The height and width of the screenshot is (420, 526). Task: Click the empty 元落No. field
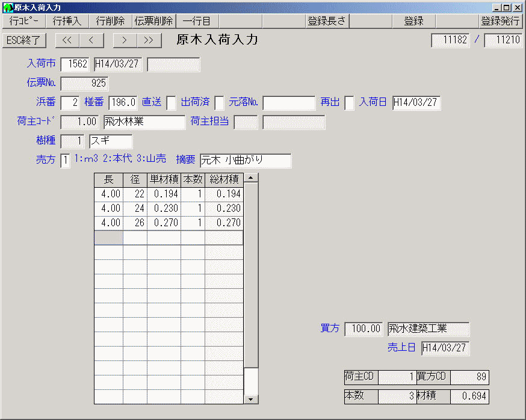289,103
